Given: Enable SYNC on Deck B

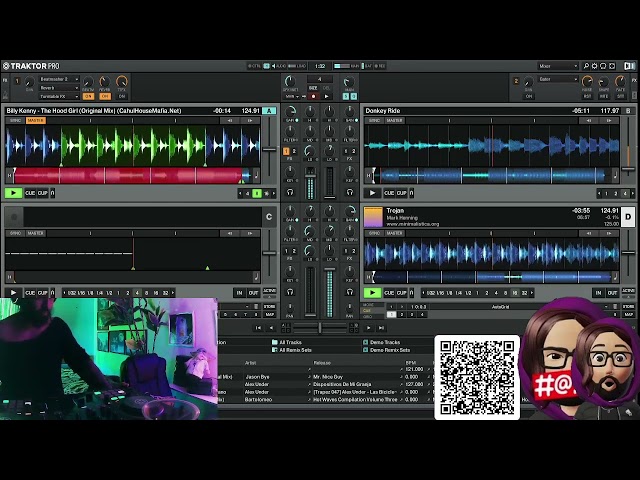Looking at the screenshot, I should click(374, 120).
